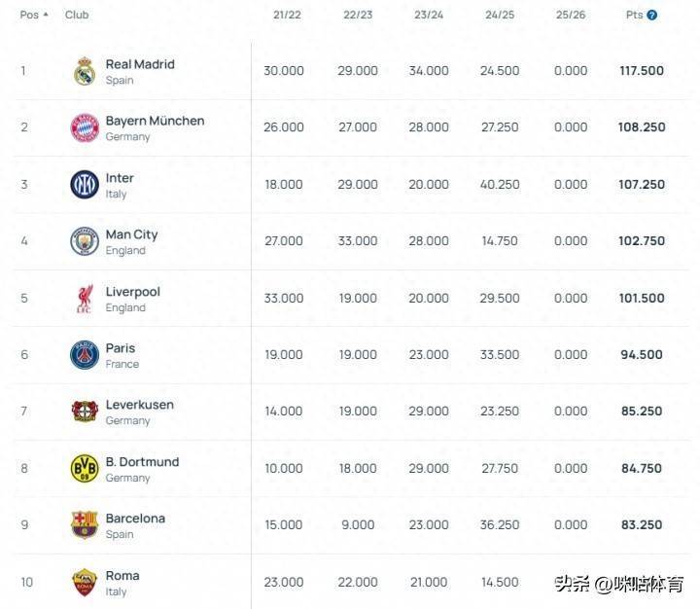Open the Real Madrid club name link
The image size is (700, 609).
pyautogui.click(x=140, y=64)
